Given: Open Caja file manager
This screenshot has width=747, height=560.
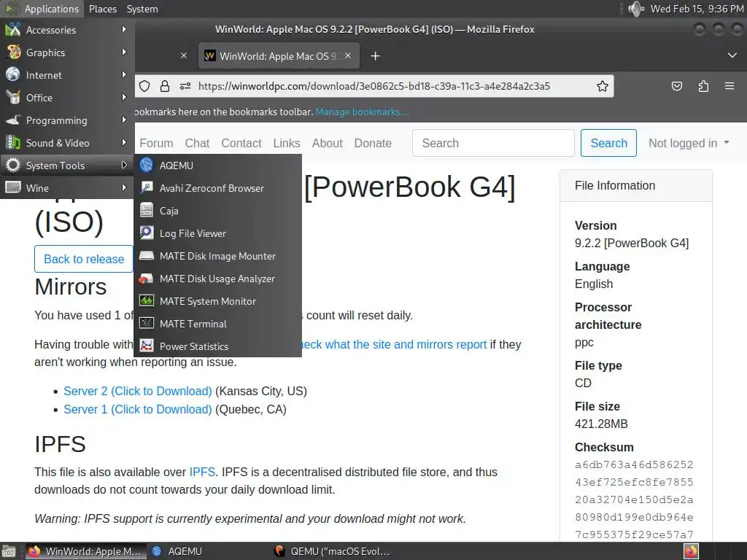Looking at the screenshot, I should point(217,211).
